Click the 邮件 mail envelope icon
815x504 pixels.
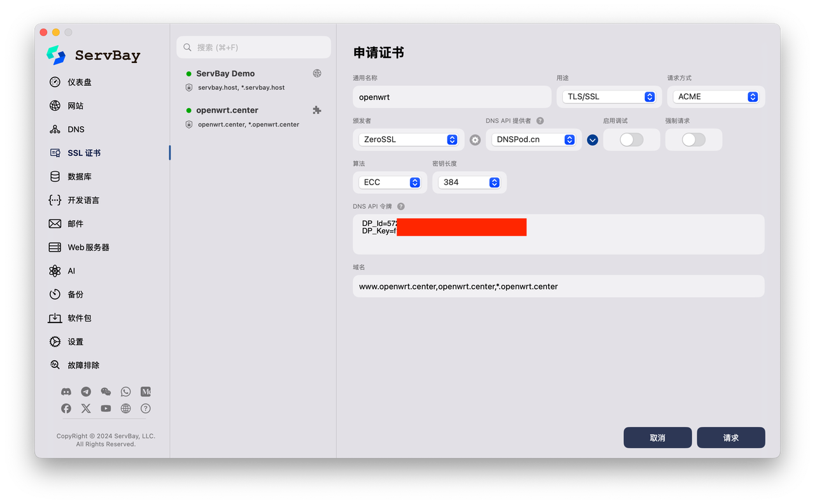(x=55, y=223)
